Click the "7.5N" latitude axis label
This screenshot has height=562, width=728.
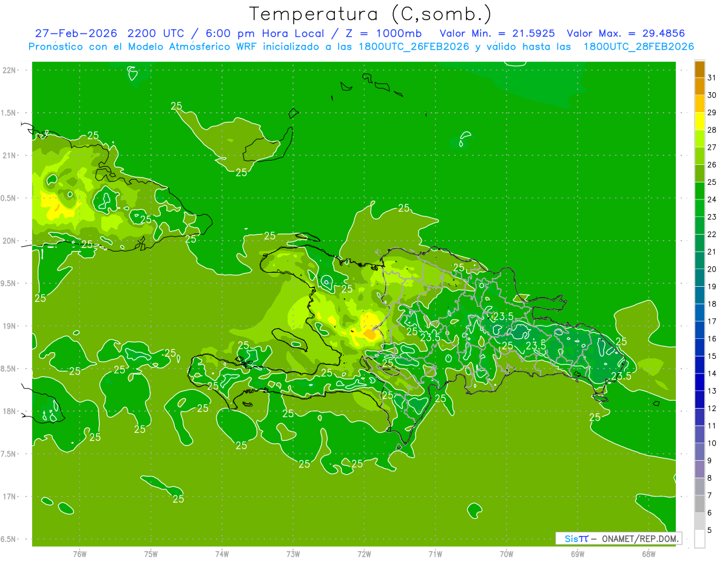click(9, 454)
